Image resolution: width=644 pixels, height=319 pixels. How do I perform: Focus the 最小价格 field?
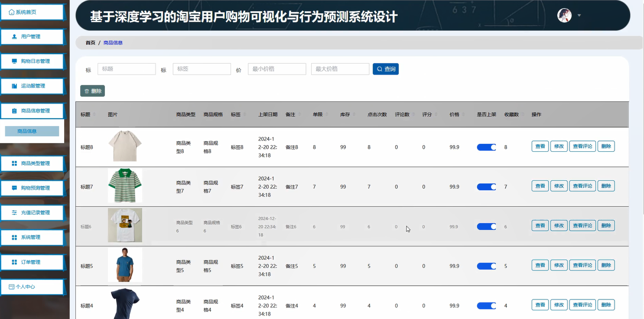[277, 69]
